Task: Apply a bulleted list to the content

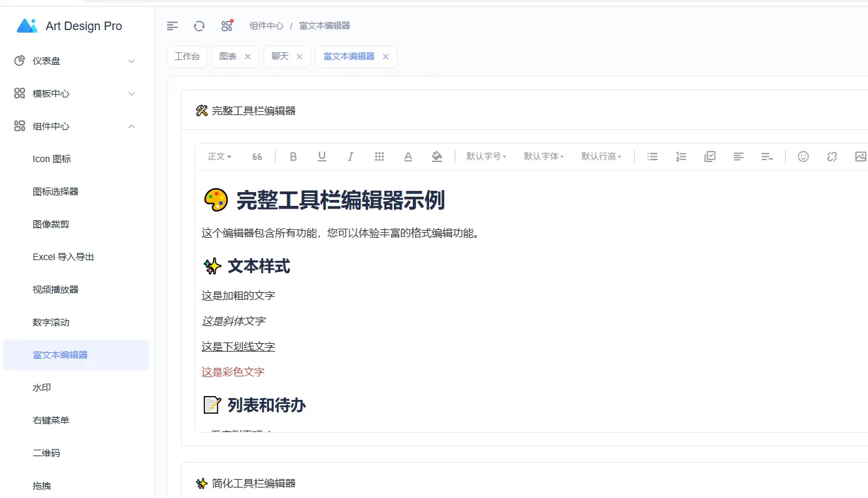Action: tap(652, 156)
